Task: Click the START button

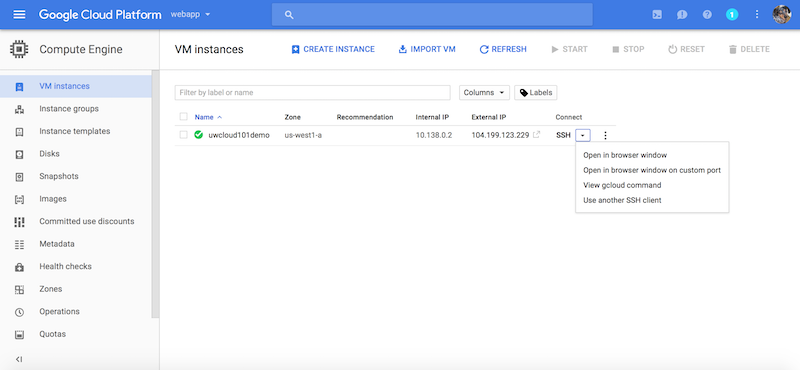Action: 569,50
